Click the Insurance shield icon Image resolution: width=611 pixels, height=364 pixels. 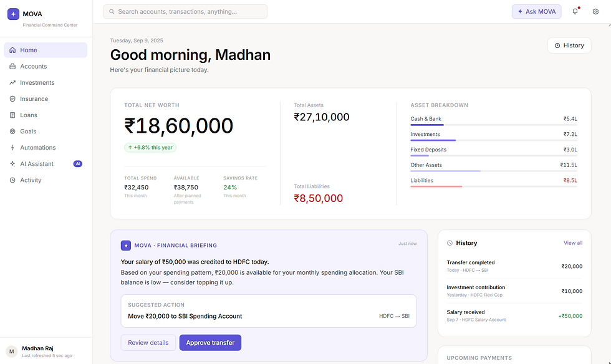click(x=12, y=99)
